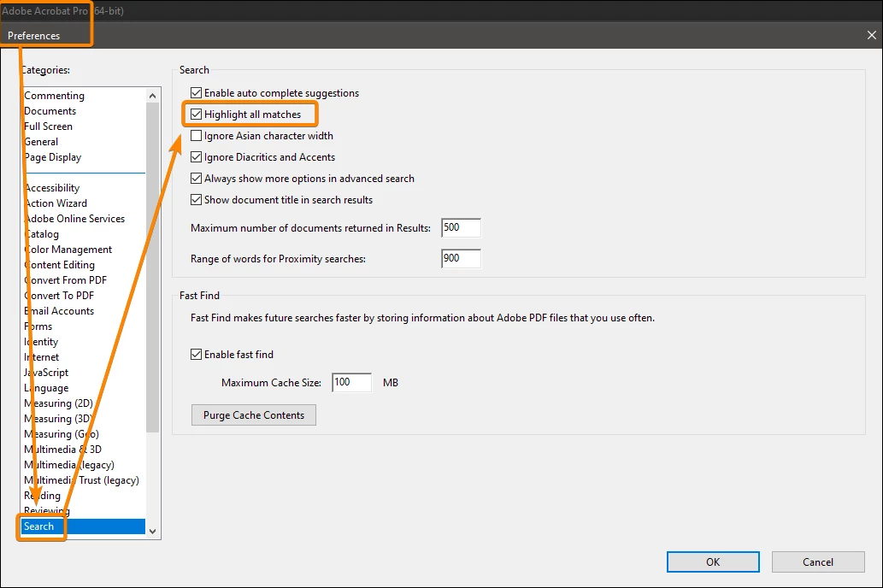Click the Cancel button
This screenshot has width=883, height=588.
click(818, 562)
